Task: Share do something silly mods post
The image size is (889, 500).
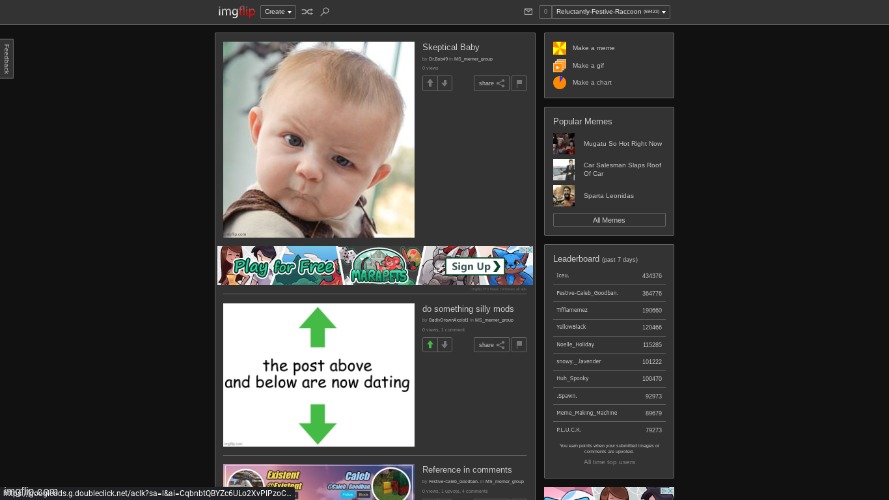Action: tap(492, 345)
